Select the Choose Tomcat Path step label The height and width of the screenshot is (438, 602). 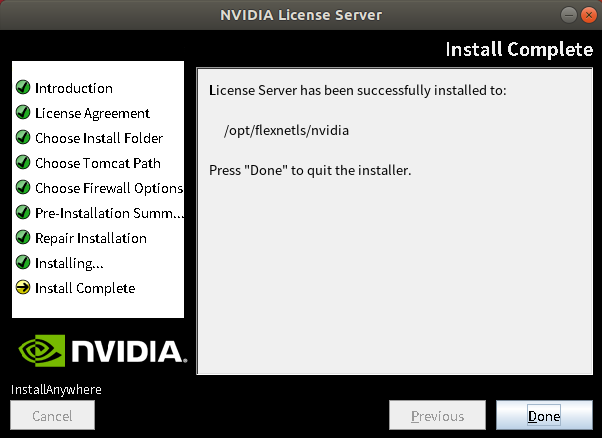98,163
